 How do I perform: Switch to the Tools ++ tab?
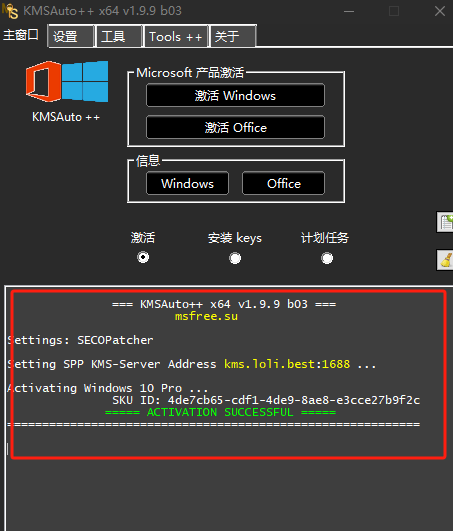176,36
